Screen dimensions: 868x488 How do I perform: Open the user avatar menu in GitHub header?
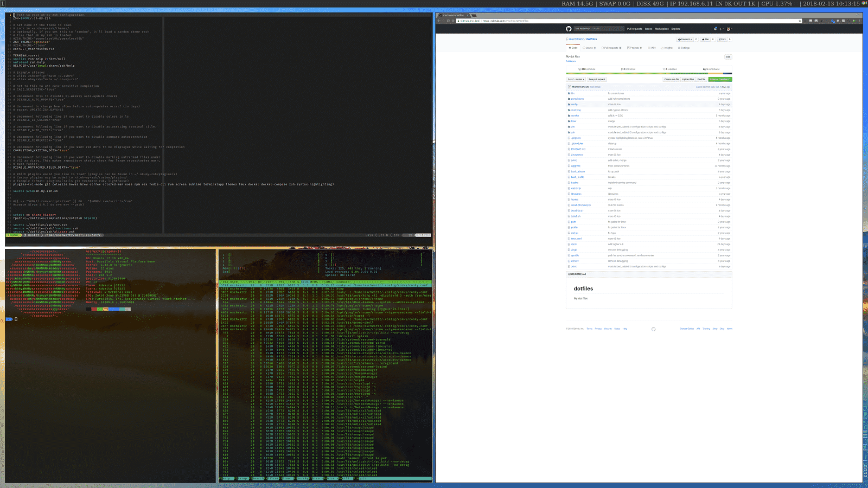click(x=729, y=29)
